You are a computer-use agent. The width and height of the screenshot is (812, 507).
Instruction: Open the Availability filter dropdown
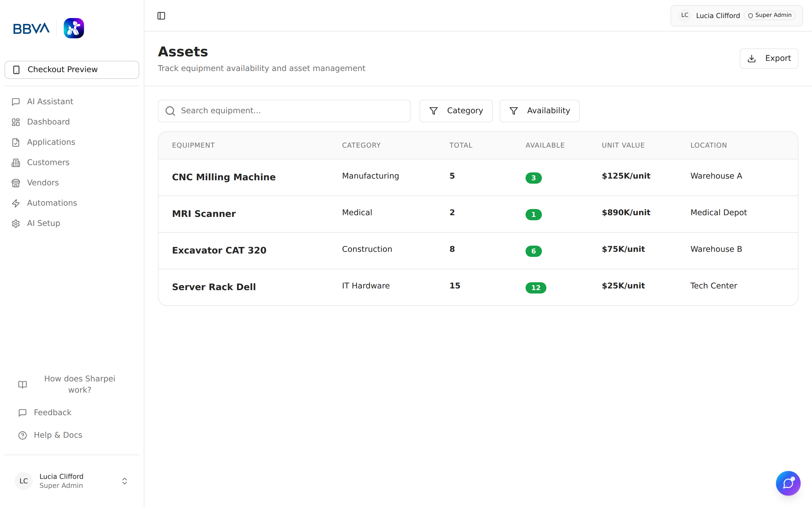tap(539, 111)
